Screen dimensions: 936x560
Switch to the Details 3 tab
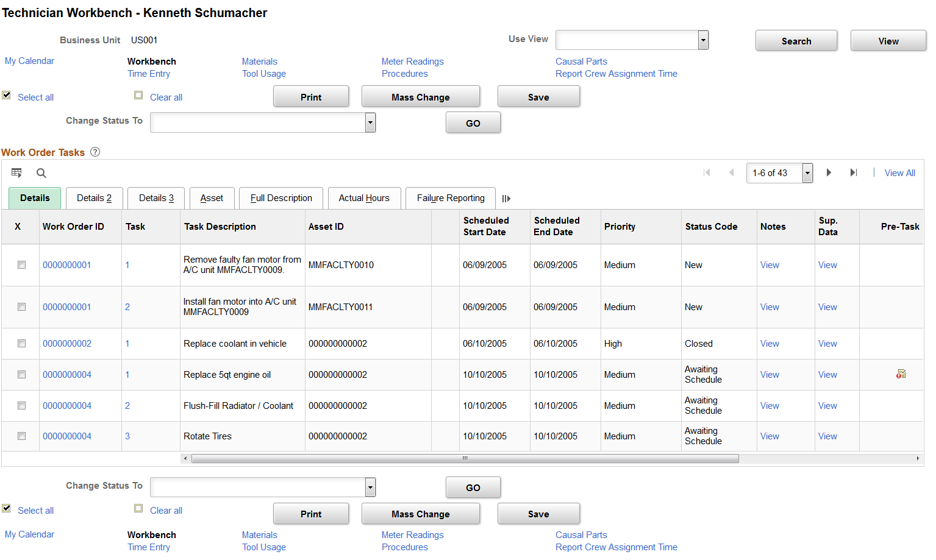point(157,198)
